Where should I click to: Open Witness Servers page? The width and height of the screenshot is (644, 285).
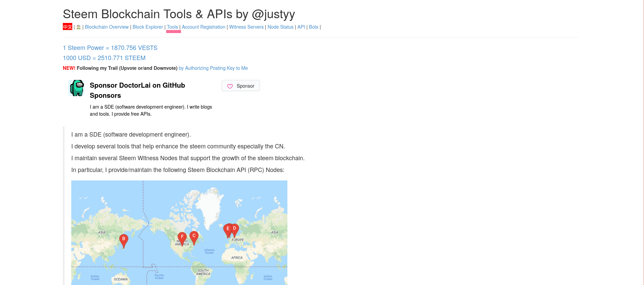(x=247, y=27)
